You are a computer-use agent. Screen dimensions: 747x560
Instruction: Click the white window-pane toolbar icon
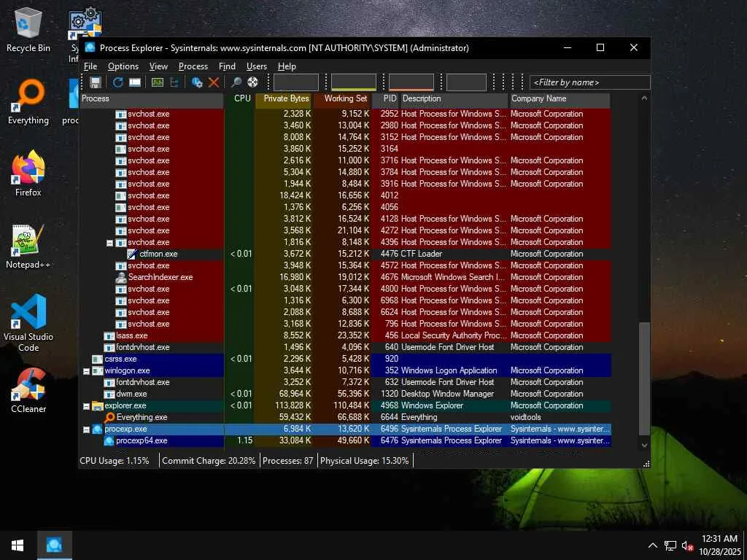point(135,82)
